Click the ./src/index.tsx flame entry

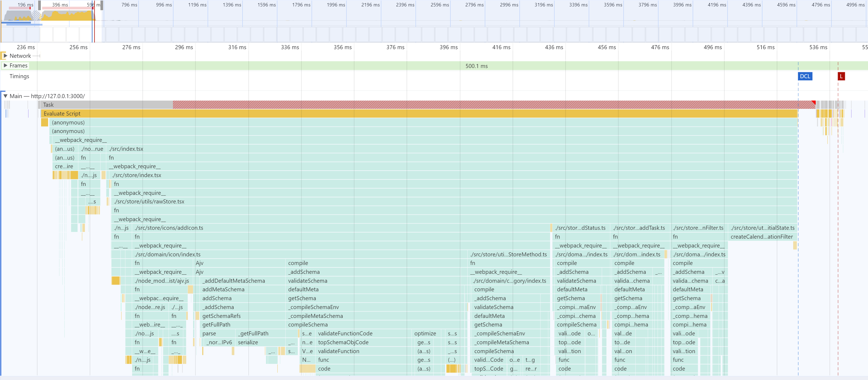[x=126, y=149]
